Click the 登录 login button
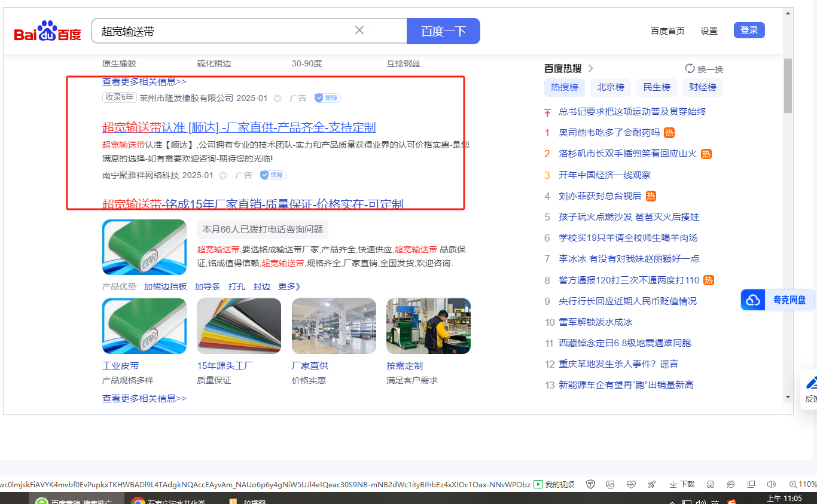817x504 pixels. (x=749, y=30)
